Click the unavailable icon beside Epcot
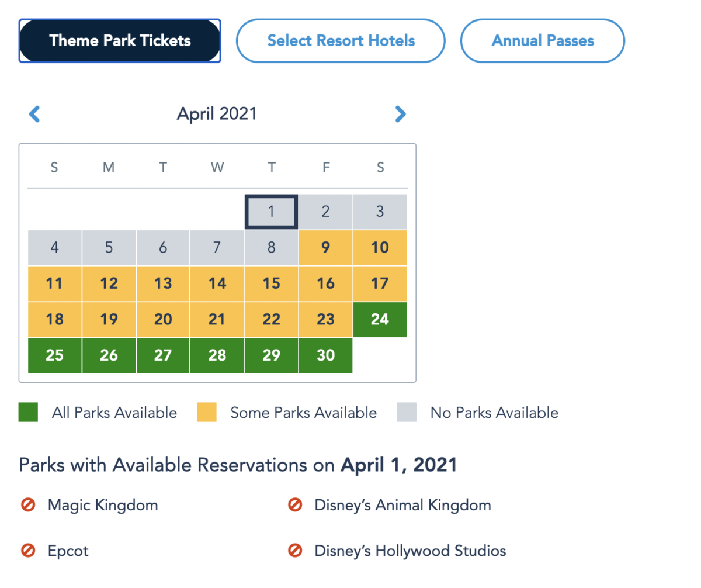701x588 pixels. click(x=28, y=551)
